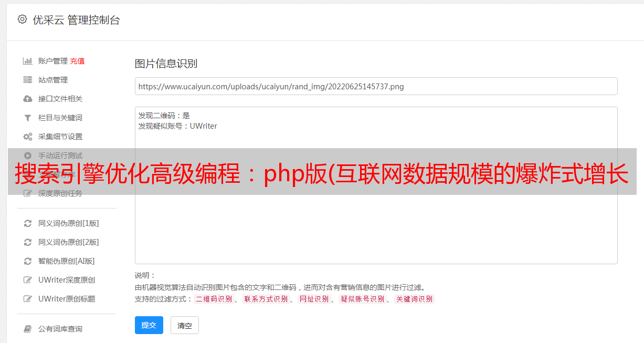Click the edit icon for UWriter深度原创
The height and width of the screenshot is (343, 644).
[x=28, y=280]
